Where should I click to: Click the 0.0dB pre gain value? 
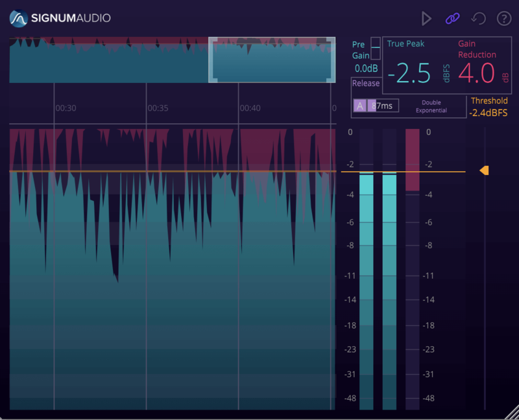click(366, 68)
